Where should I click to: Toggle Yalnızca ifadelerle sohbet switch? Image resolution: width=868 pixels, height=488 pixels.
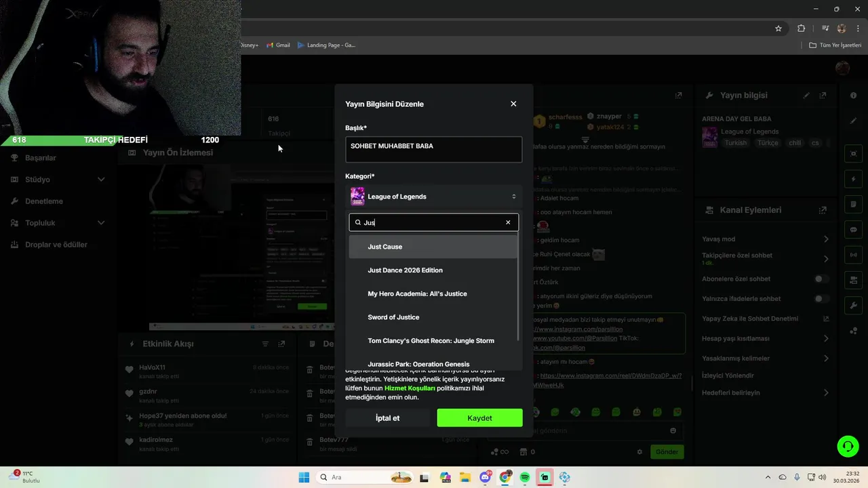[x=821, y=299]
